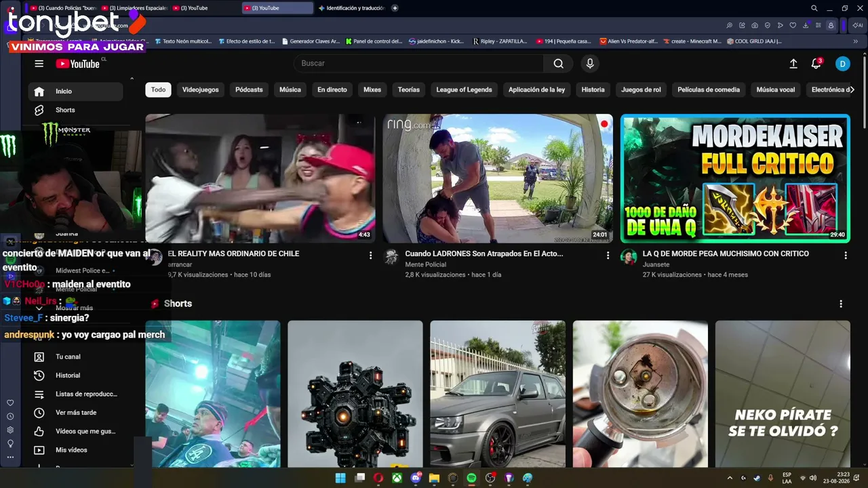Click the Tu canal profile icon
This screenshot has height=488, width=868.
(39, 357)
